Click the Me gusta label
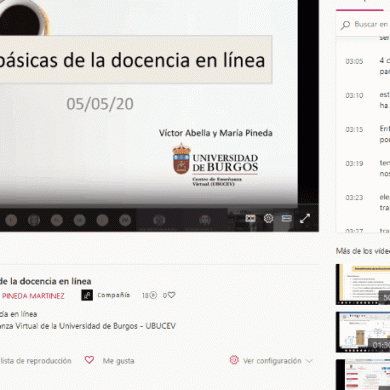The width and height of the screenshot is (390, 390). [118, 361]
